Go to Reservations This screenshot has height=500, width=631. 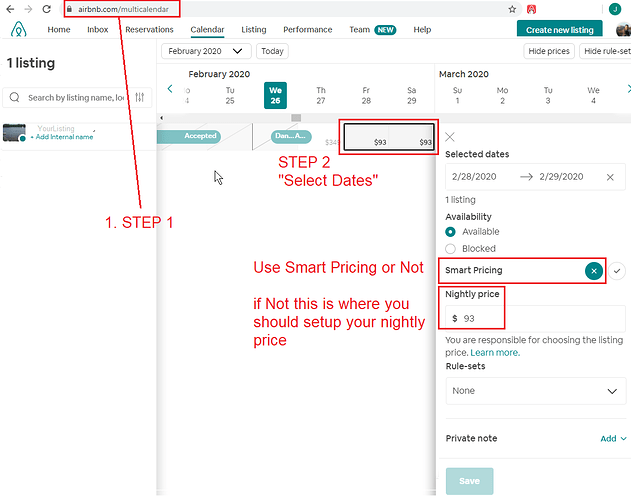[149, 29]
